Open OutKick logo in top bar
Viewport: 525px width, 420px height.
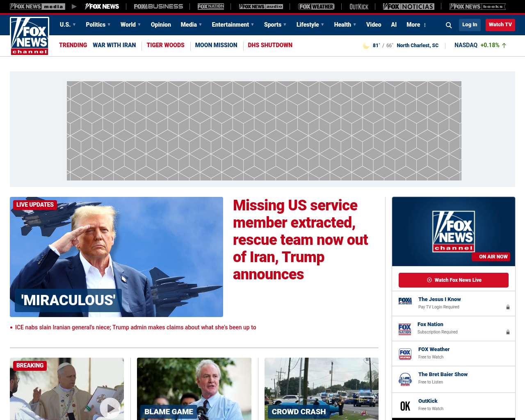[359, 7]
